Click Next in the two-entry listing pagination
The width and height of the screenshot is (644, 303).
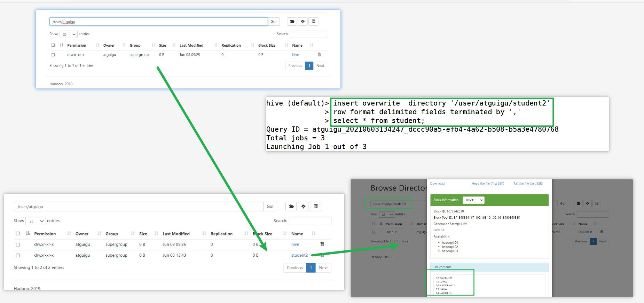[x=323, y=268]
